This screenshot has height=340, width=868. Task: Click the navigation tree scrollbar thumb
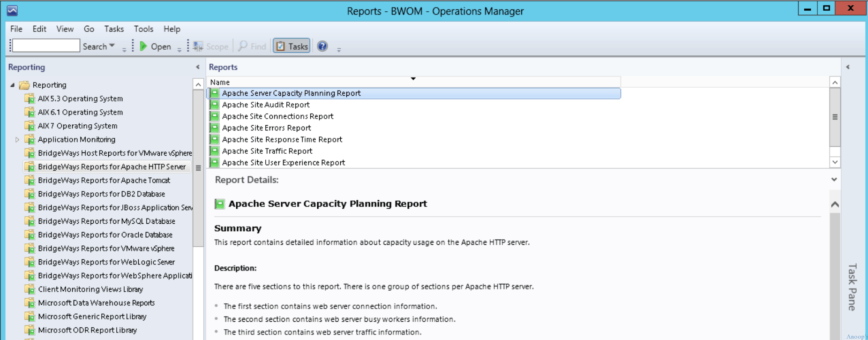click(198, 168)
